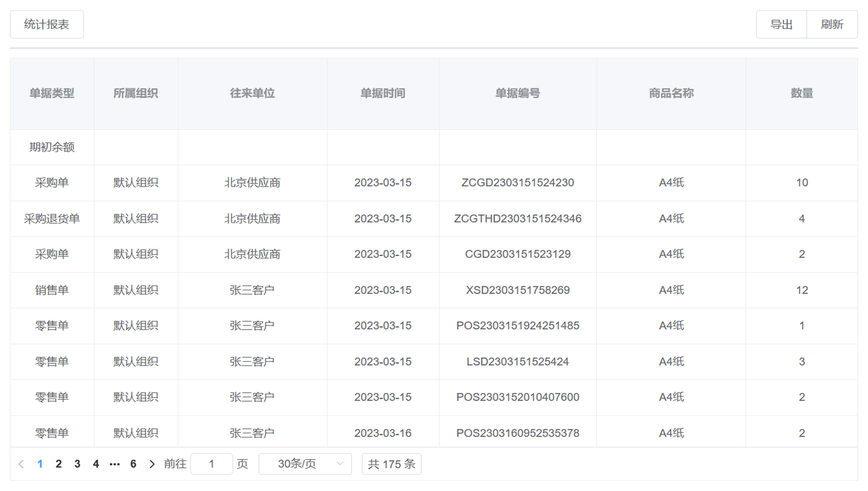The height and width of the screenshot is (491, 868).
Task: Click the 单据时间 column header
Action: coord(383,94)
